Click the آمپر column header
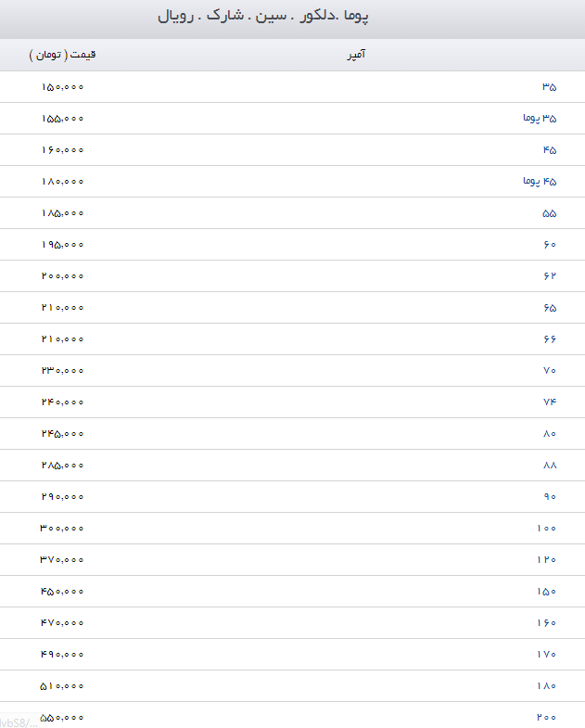The width and height of the screenshot is (585, 728). [356, 55]
